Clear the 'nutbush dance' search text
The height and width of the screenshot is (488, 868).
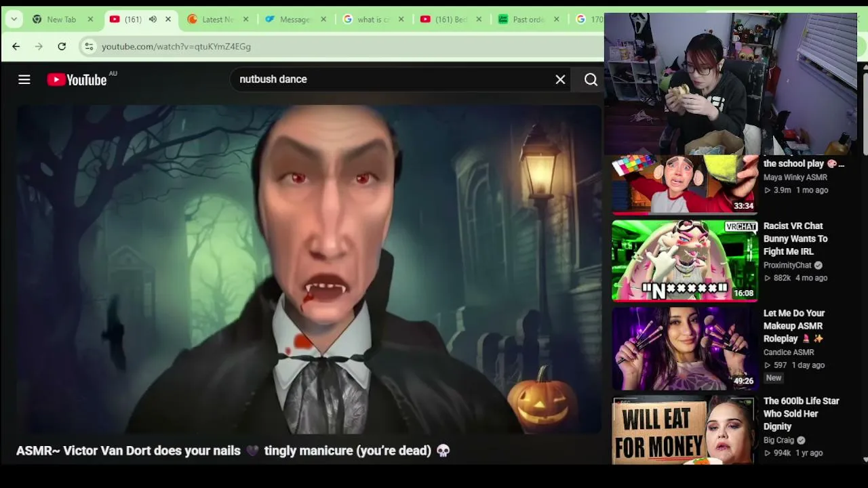(x=560, y=80)
